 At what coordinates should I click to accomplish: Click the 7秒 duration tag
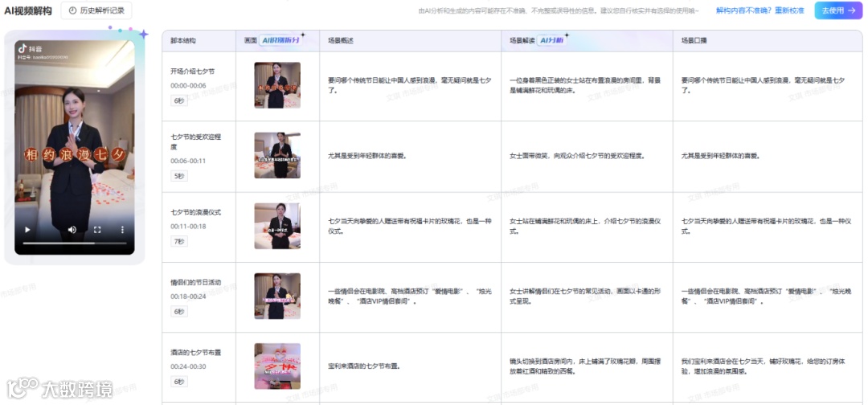click(179, 241)
